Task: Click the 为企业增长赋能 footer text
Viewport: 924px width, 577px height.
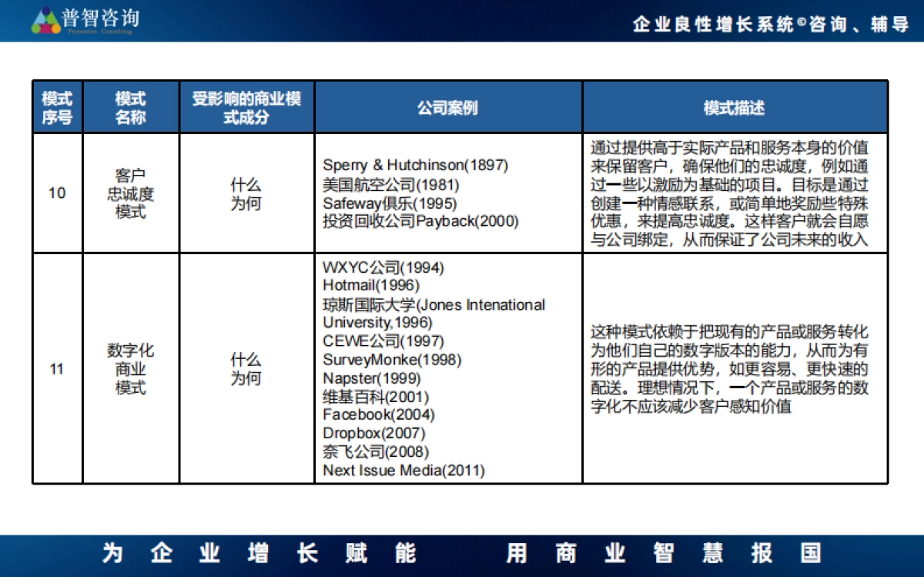Action: click(259, 552)
